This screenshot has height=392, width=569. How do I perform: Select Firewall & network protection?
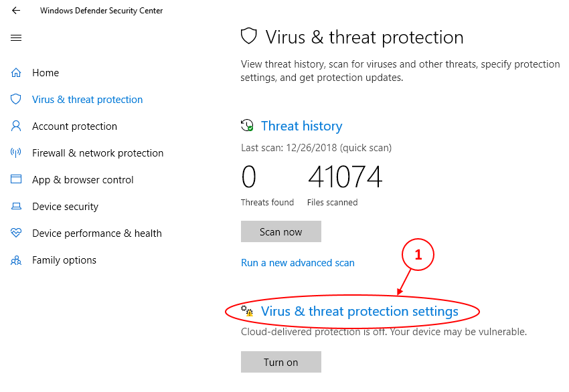(98, 153)
